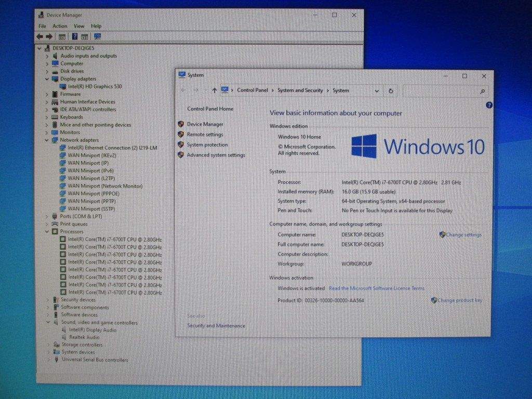Collapse the Processors category
This screenshot has height=399, width=532.
point(47,232)
